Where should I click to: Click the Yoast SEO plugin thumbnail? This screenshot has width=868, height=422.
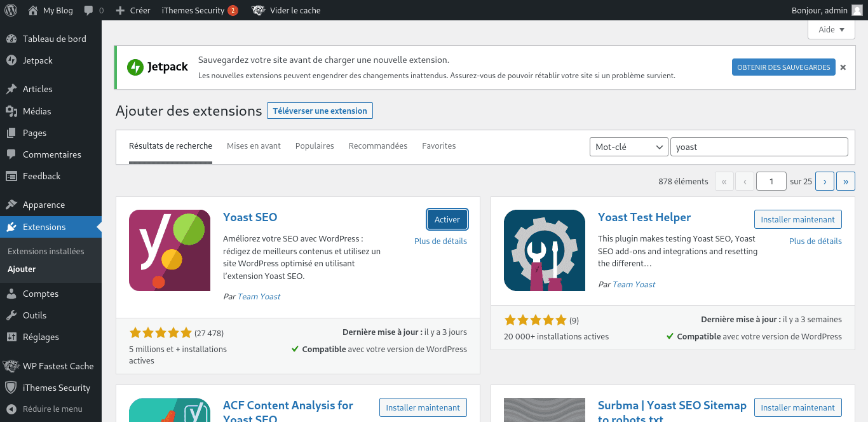point(170,250)
